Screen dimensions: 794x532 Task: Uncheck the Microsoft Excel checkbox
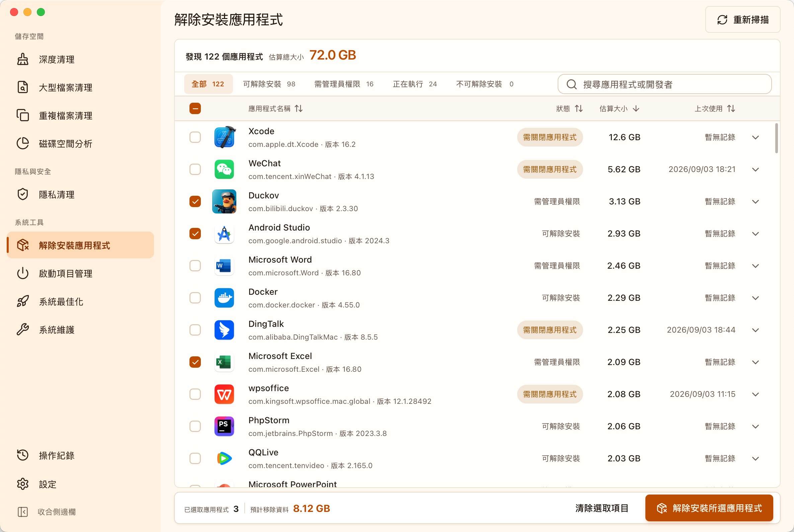coord(195,362)
